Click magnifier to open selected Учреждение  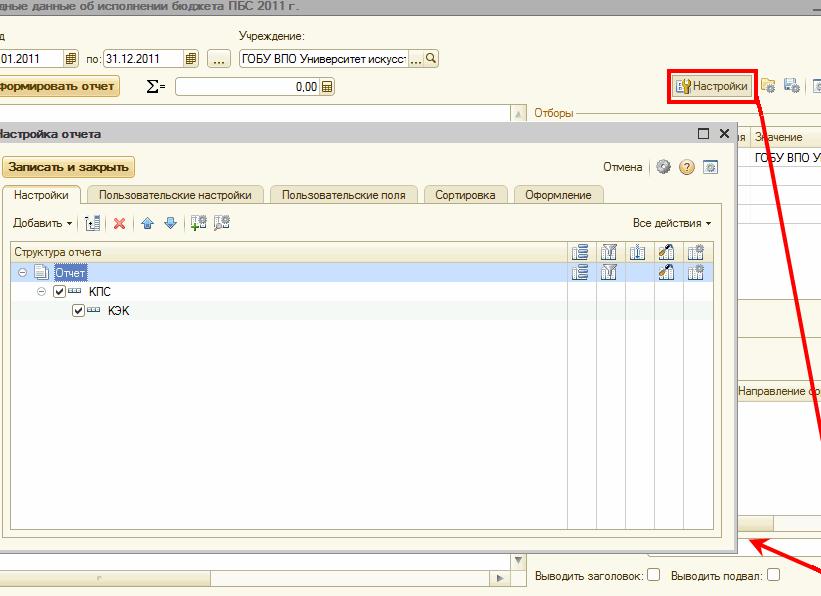point(430,58)
